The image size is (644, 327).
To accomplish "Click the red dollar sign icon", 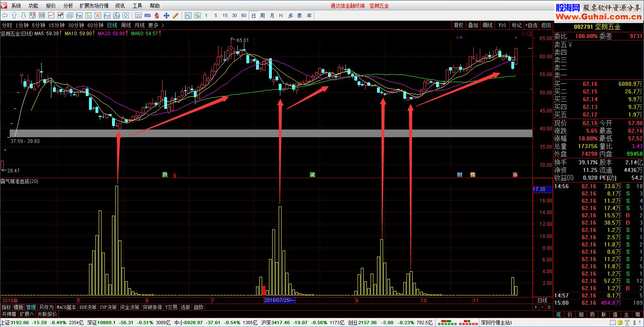I will [x=157, y=15].
